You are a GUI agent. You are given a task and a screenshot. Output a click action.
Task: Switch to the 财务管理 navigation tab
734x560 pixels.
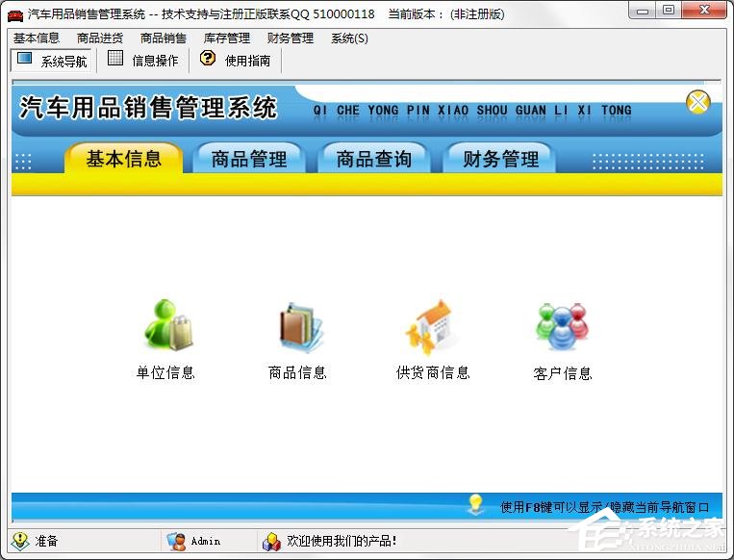click(x=500, y=158)
